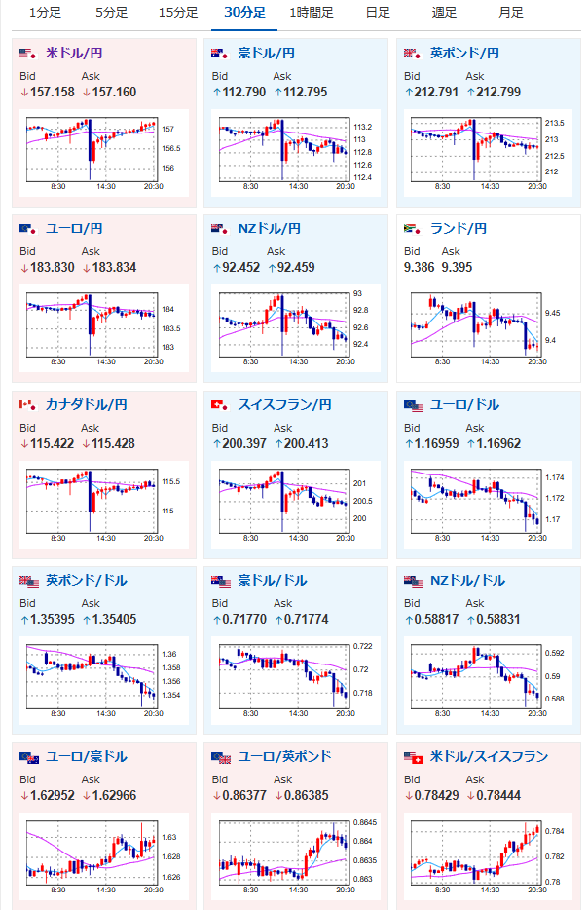Click the US/Swiss flag icon for 米ドル/スイスフラン
Viewport: 588px width, 910px height.
click(x=414, y=757)
